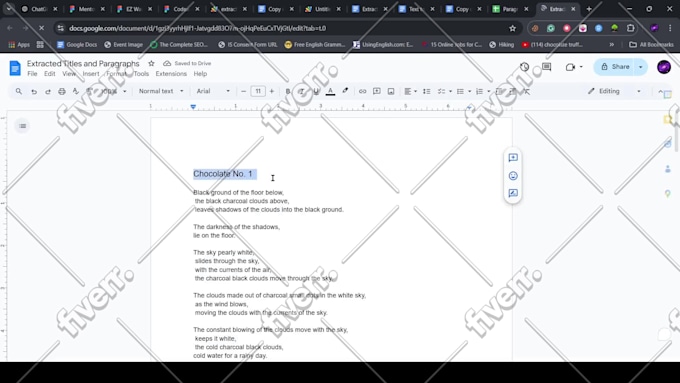
Task: Insert a link with the chain icon
Action: pyautogui.click(x=362, y=91)
